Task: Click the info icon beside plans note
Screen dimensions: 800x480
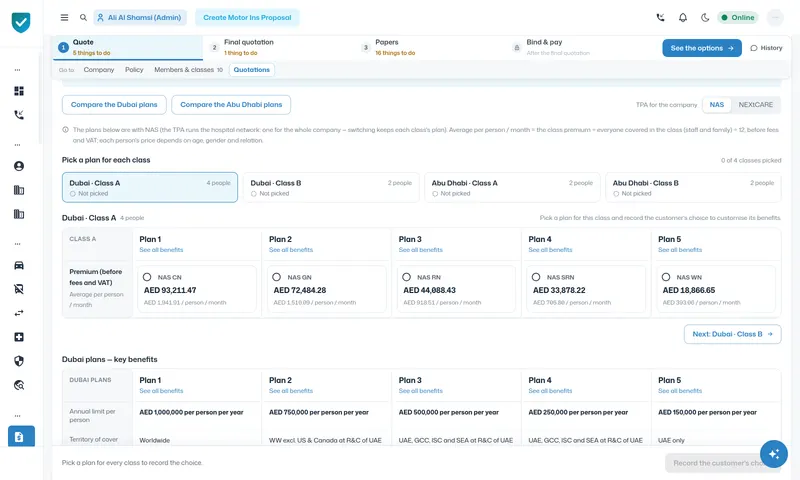Action: [65, 130]
